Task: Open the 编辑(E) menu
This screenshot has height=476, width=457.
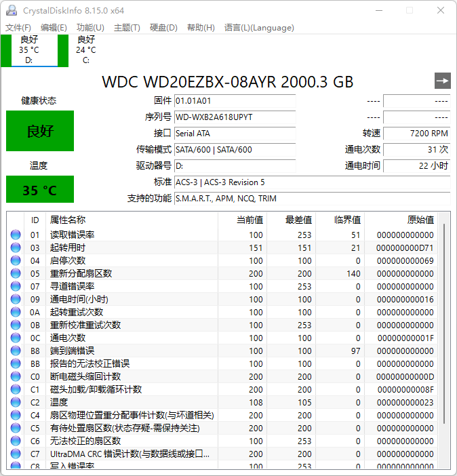Action: pyautogui.click(x=54, y=28)
